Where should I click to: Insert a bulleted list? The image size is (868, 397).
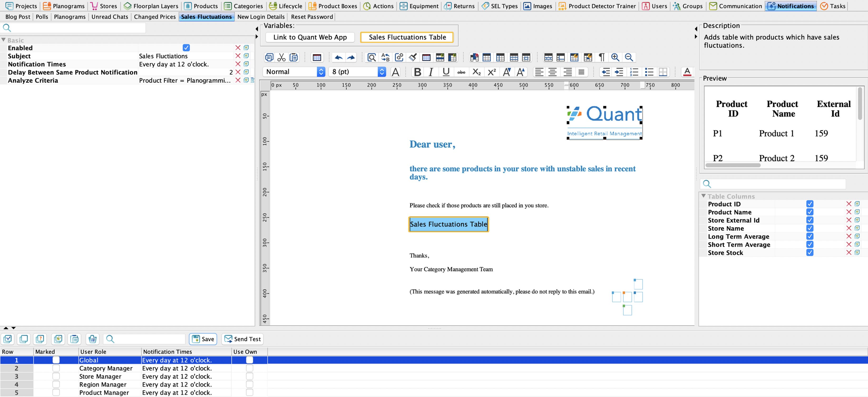pyautogui.click(x=649, y=72)
